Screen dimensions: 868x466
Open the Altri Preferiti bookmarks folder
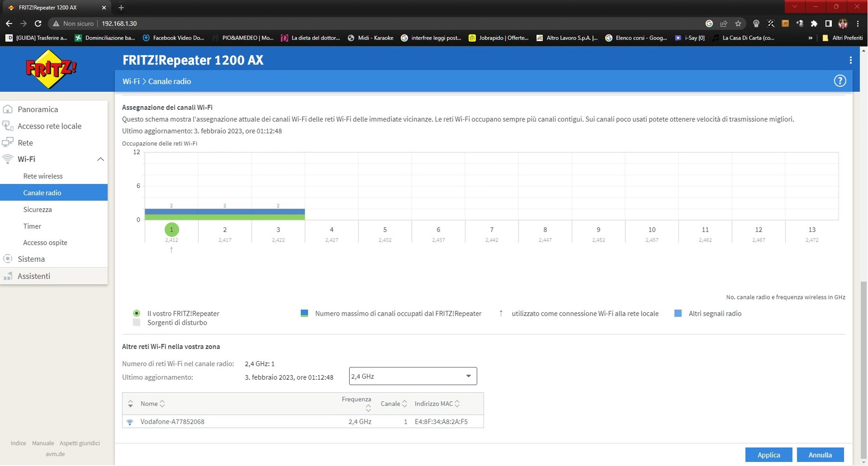click(842, 38)
